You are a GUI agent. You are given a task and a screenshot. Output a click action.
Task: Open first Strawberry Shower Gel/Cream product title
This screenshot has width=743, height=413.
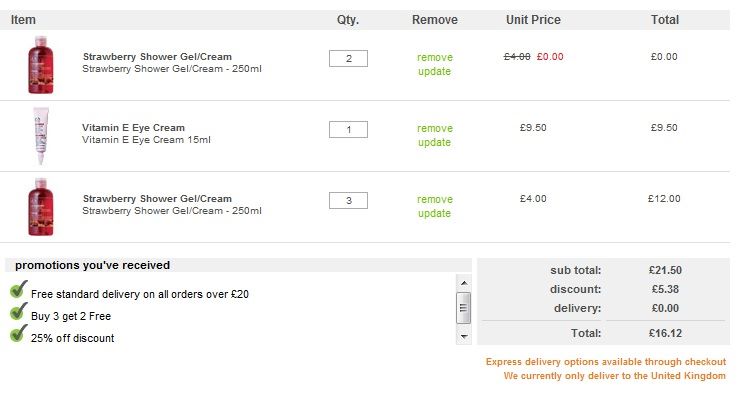click(156, 57)
